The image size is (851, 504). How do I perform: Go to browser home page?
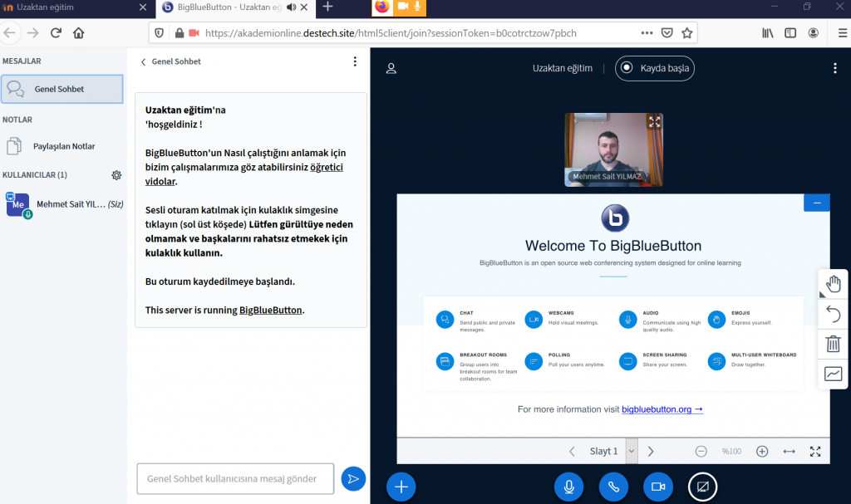79,33
